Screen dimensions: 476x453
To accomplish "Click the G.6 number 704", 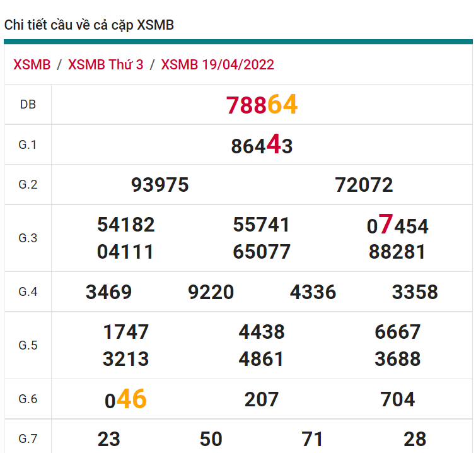I will 398,399.
